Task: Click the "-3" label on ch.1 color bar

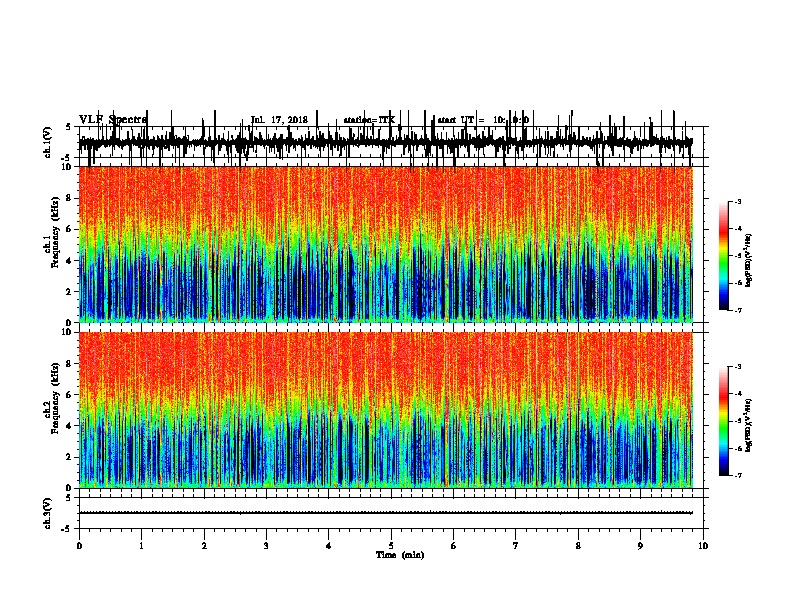Action: (x=738, y=202)
